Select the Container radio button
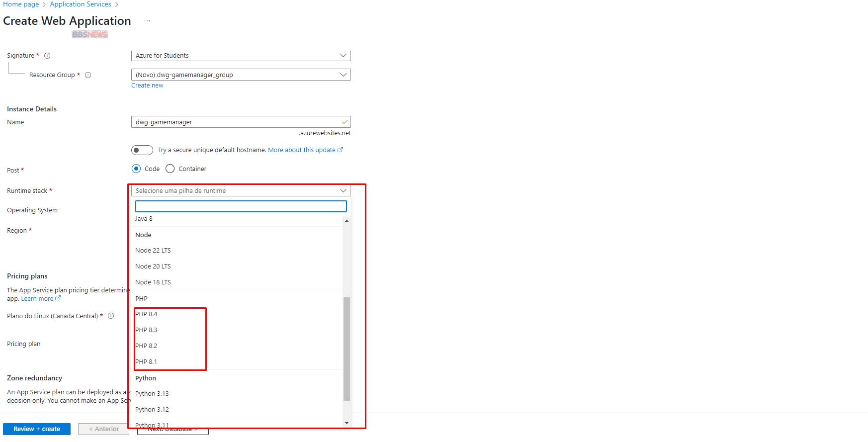The height and width of the screenshot is (442, 868). [170, 169]
